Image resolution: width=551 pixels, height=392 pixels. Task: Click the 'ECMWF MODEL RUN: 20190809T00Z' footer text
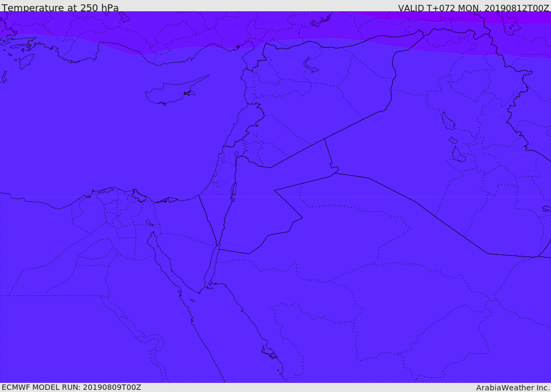[72, 387]
